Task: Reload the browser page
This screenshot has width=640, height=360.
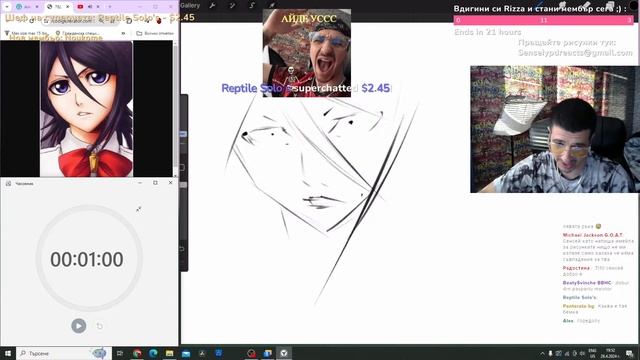Action: pyautogui.click(x=31, y=21)
